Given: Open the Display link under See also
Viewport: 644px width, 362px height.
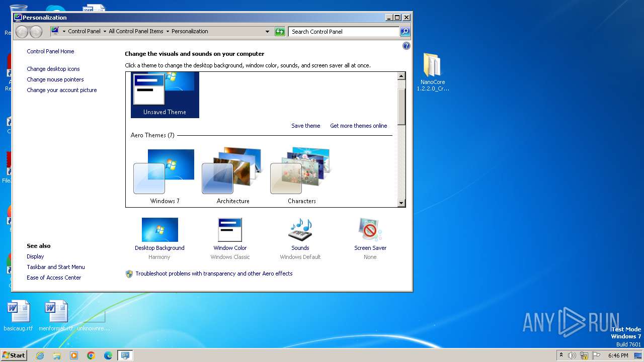Looking at the screenshot, I should point(35,256).
